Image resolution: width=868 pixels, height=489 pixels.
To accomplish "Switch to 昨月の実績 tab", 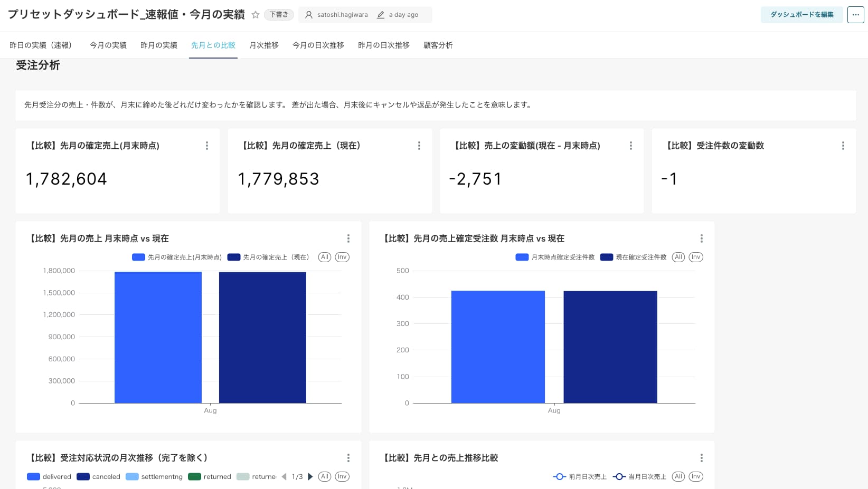I will pyautogui.click(x=159, y=45).
